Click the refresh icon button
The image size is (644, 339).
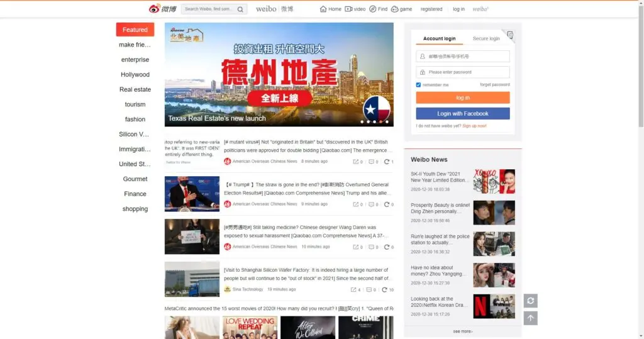coord(530,301)
